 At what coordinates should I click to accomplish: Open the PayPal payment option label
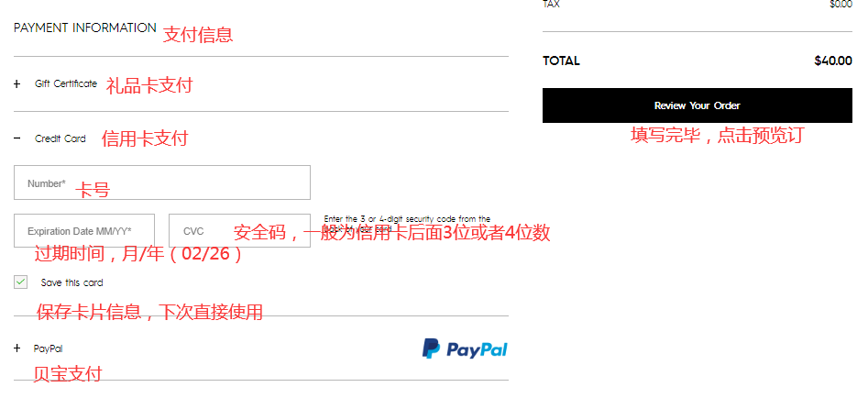[x=49, y=348]
